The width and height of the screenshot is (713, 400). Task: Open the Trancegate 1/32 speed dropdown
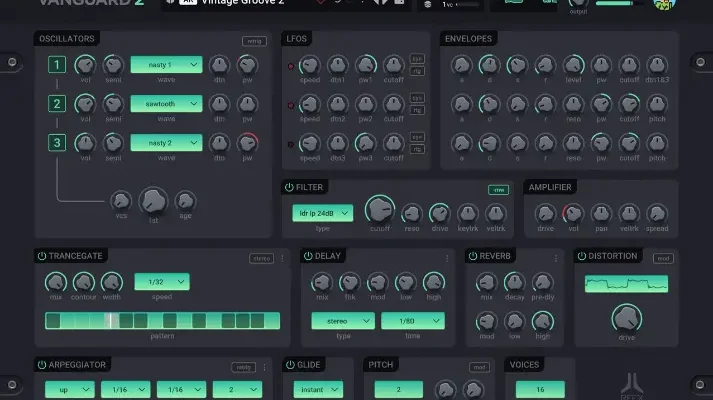(x=161, y=282)
